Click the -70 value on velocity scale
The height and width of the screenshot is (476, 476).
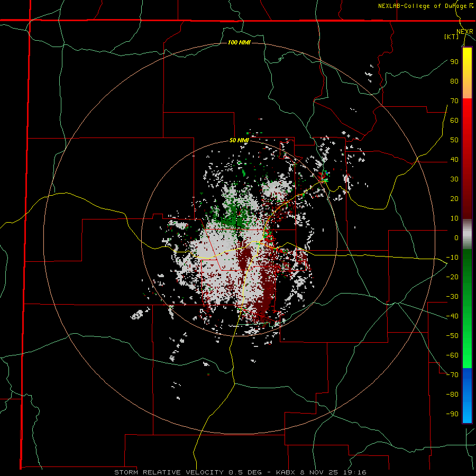452,375
